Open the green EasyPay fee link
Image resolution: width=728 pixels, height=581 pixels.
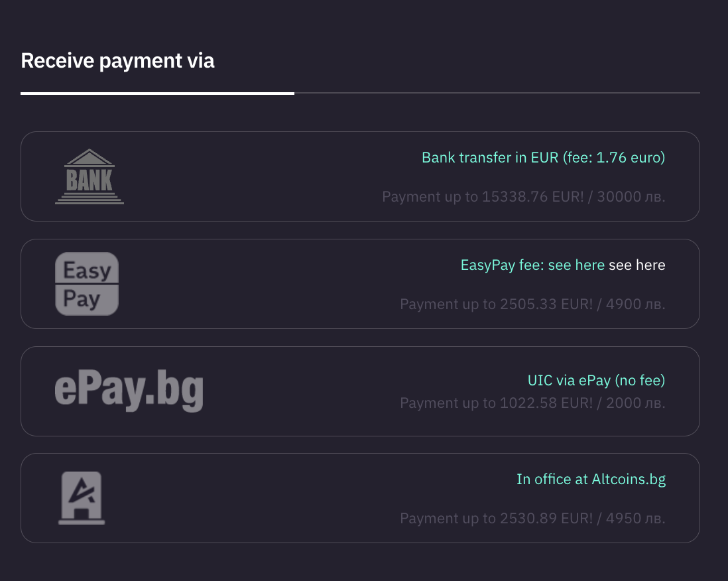532,265
